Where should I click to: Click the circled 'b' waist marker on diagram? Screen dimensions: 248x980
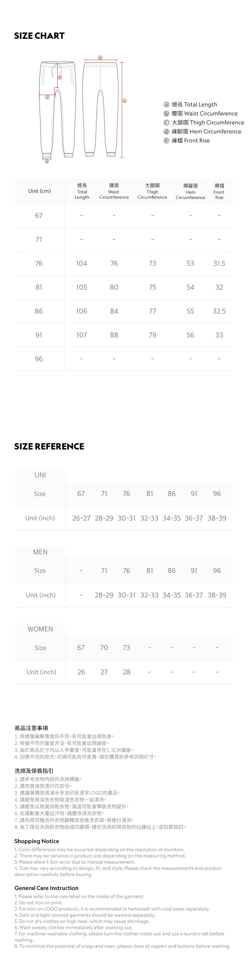(x=100, y=57)
